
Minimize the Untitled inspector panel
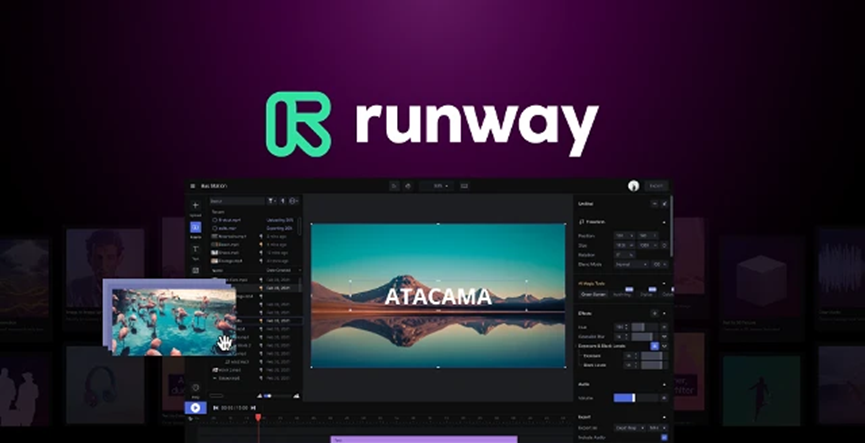point(655,204)
